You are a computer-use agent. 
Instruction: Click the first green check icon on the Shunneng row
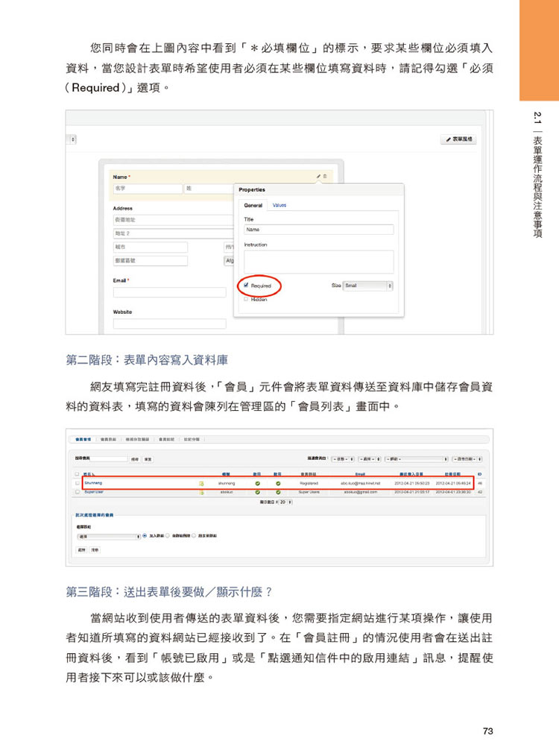257,483
